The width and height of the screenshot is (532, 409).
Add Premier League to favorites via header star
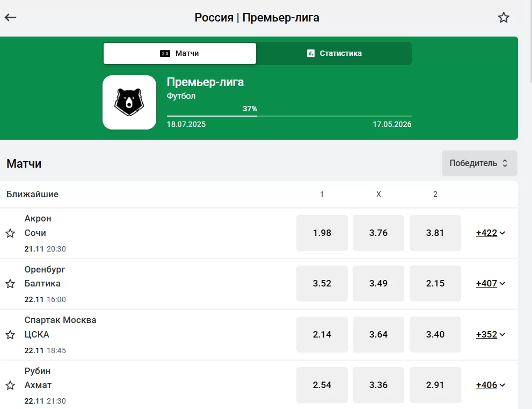coord(503,18)
